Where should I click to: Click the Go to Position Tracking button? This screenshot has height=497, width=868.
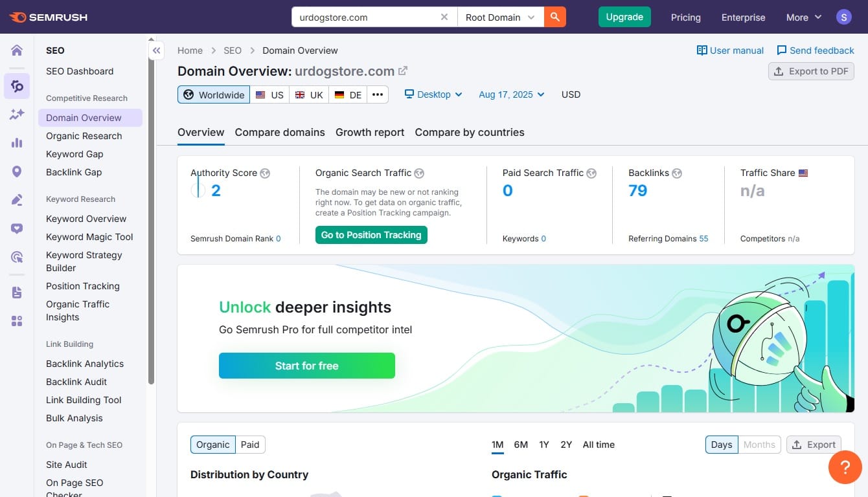coord(371,235)
